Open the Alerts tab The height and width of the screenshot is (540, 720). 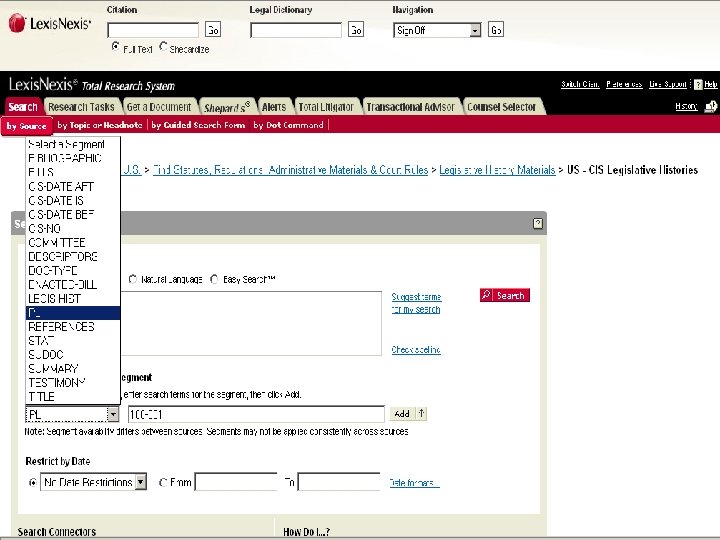tap(274, 107)
